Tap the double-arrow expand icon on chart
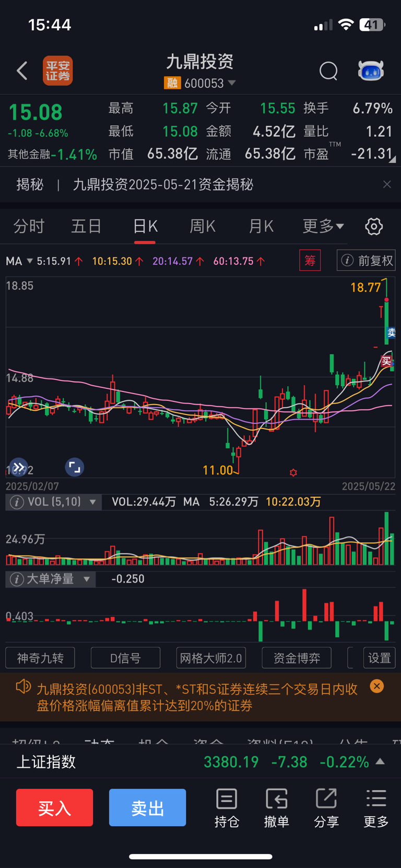This screenshot has width=401, height=868. 19,467
